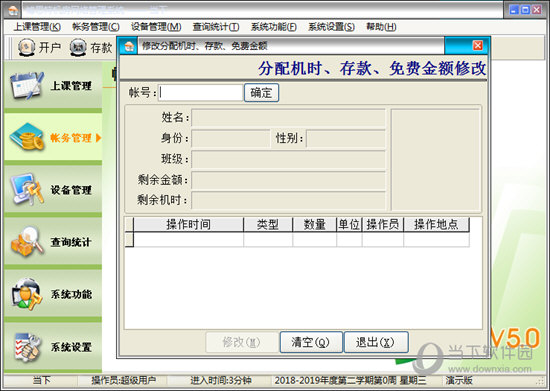Viewport: 550px width, 391px height.
Task: Click the 剩余金额 field
Action: coord(288,180)
